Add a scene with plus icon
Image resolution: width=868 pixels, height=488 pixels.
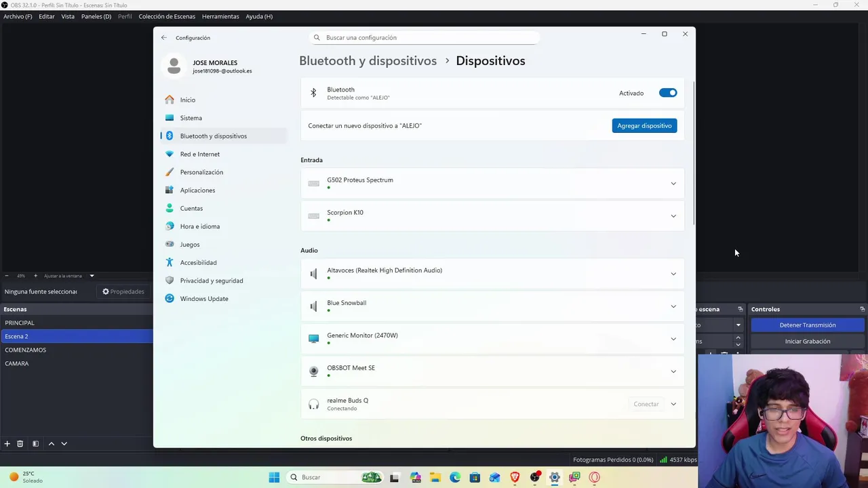tap(7, 444)
